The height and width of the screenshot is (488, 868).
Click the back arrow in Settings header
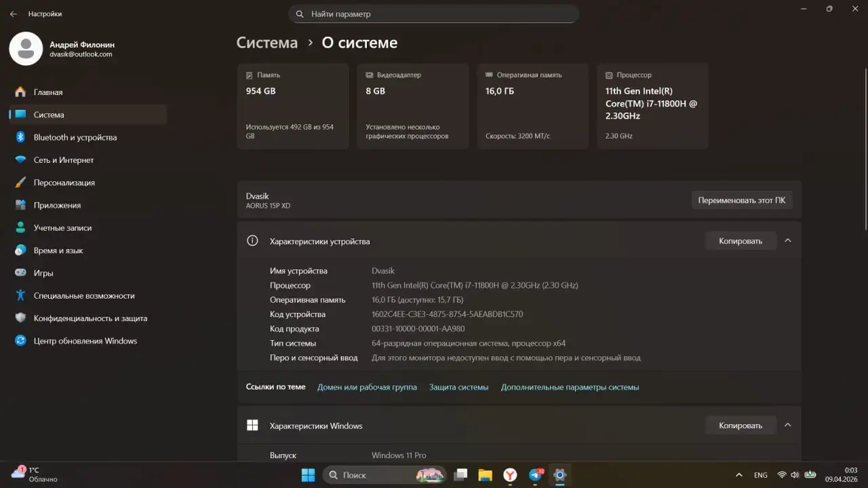pos(14,14)
